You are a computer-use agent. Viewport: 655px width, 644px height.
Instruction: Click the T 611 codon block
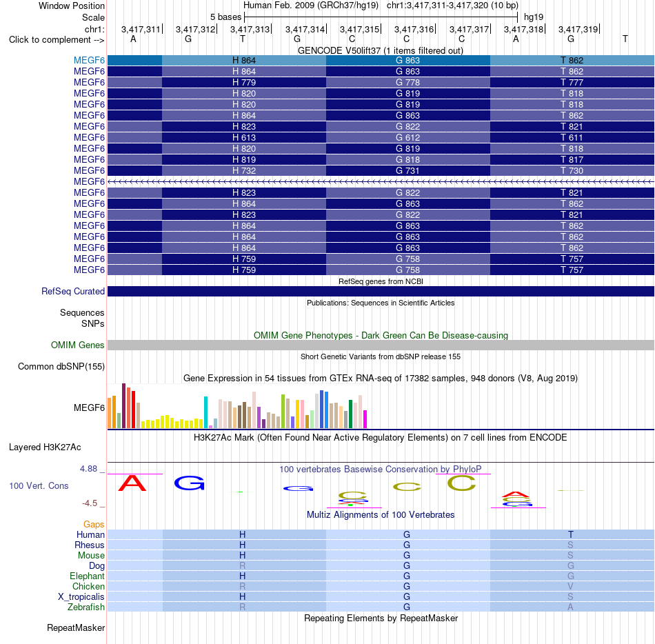(x=572, y=137)
